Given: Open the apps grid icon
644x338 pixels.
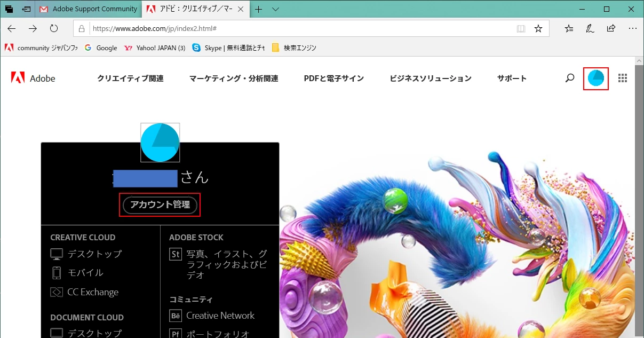Looking at the screenshot, I should 622,78.
